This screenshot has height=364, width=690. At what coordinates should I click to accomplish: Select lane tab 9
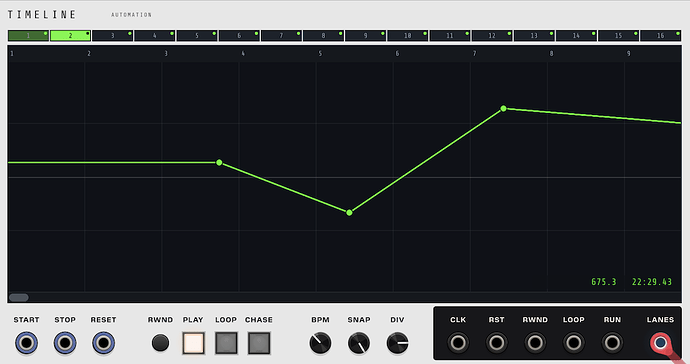365,36
